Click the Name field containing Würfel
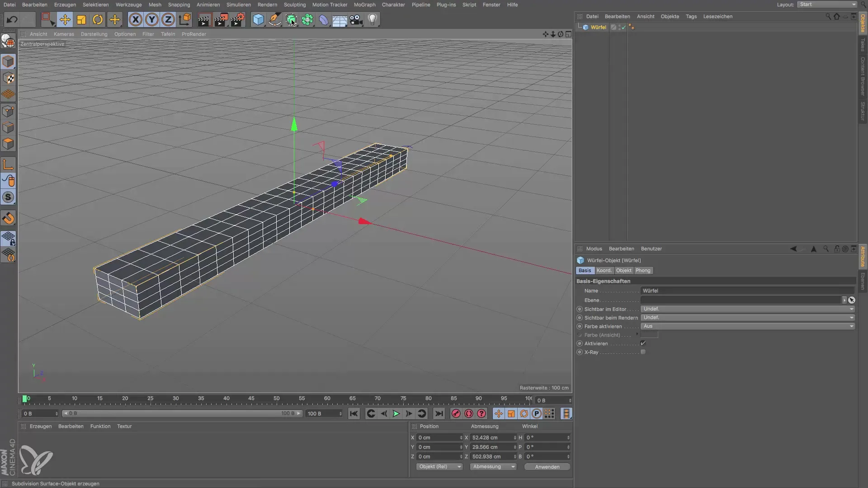Screen dimensions: 868x488 [x=748, y=291]
